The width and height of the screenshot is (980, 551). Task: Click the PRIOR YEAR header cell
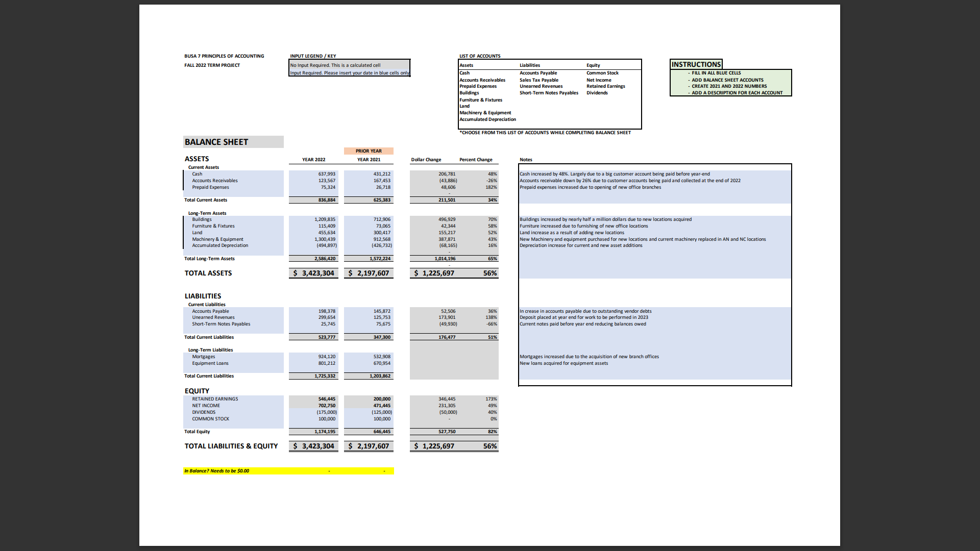point(369,151)
